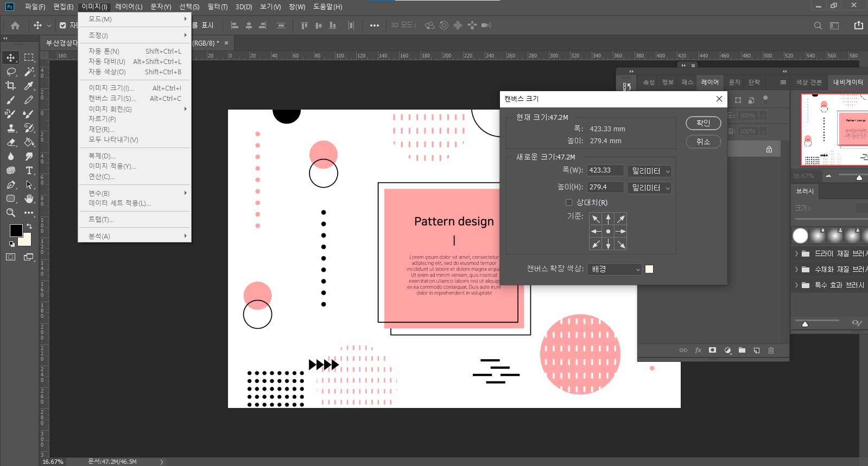The image size is (868, 466).
Task: Toggle the auto-select checkbox in options bar
Action: click(63, 25)
